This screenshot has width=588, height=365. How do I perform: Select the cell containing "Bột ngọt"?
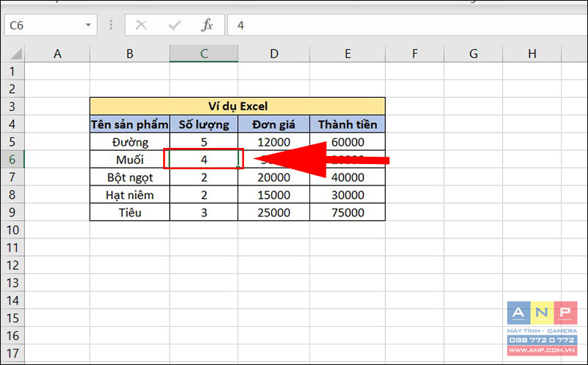click(x=130, y=177)
